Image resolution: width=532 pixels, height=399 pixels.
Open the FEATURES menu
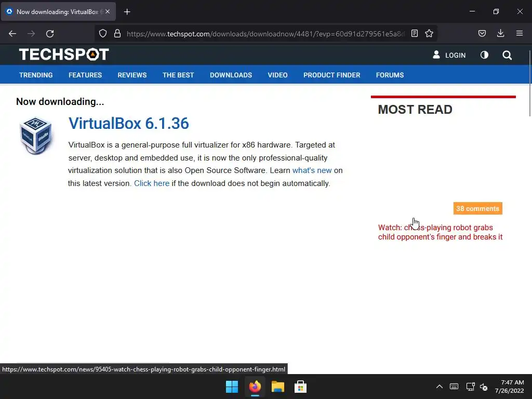point(85,75)
